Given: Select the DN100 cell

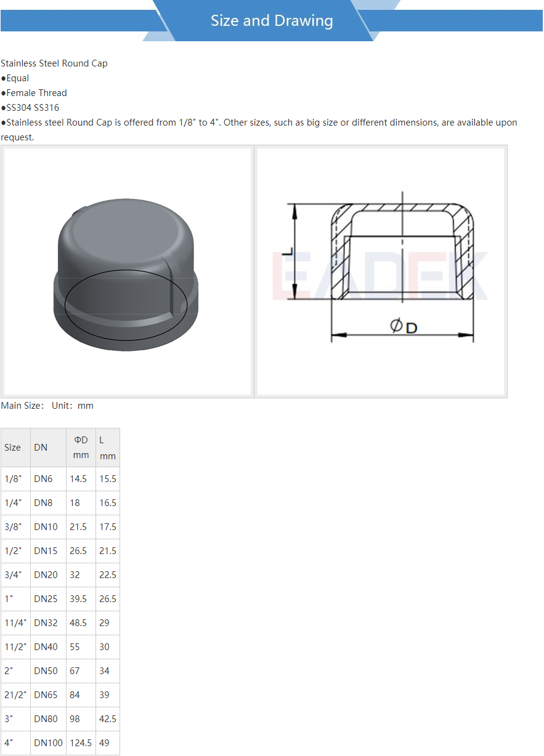Looking at the screenshot, I should point(49,743).
